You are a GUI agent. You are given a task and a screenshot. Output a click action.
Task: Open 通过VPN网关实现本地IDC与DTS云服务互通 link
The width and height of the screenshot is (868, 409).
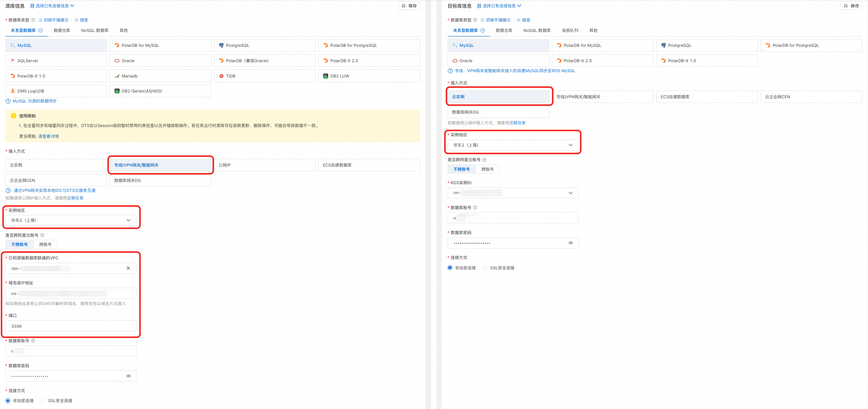coord(54,190)
